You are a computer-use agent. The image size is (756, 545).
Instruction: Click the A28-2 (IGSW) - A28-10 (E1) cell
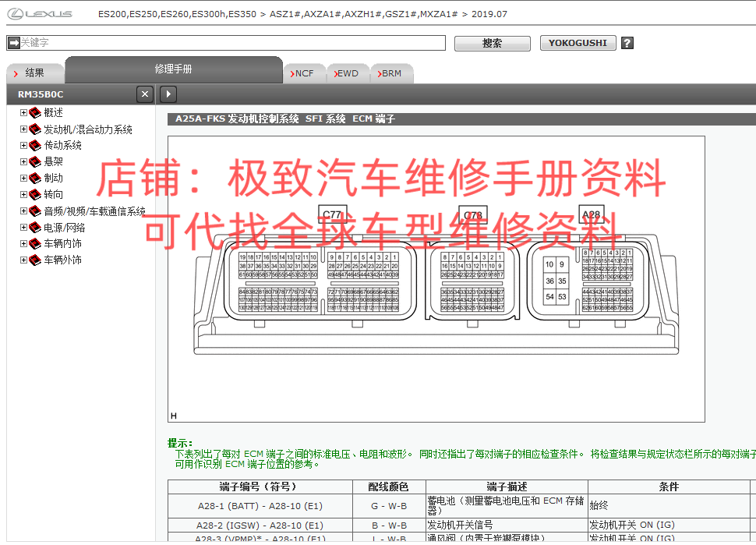(x=260, y=526)
